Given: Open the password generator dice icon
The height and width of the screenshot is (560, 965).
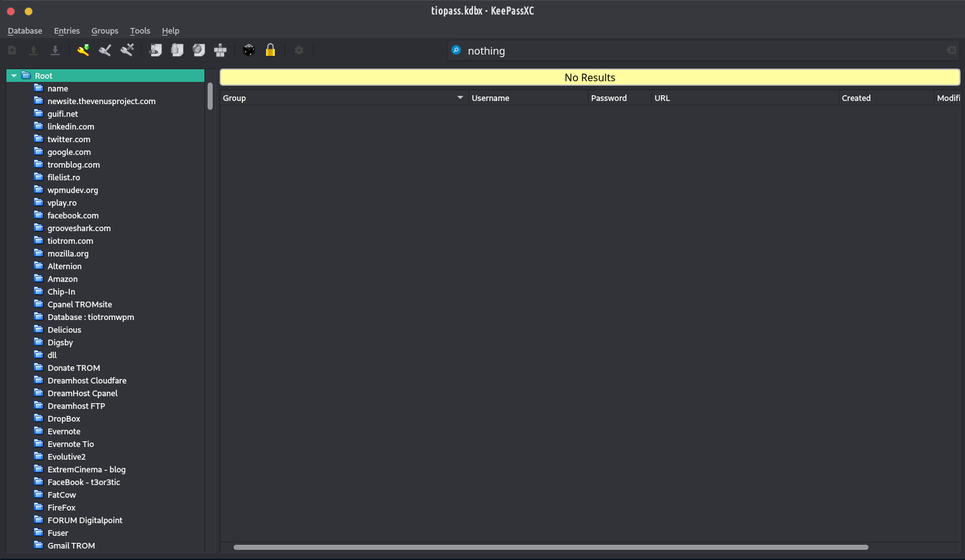Looking at the screenshot, I should pyautogui.click(x=249, y=50).
